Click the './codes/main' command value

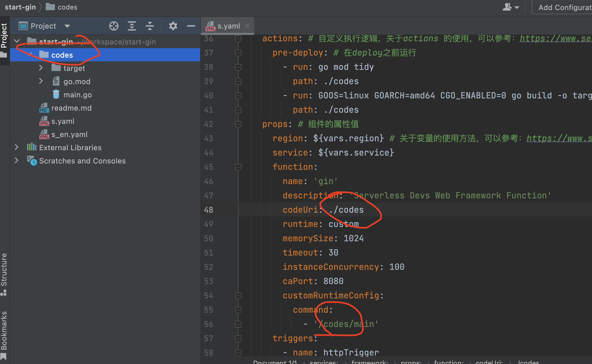tap(346, 324)
